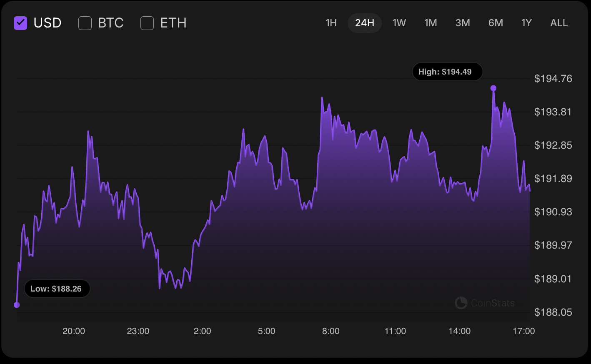The width and height of the screenshot is (591, 364).
Task: View the 1Y price chart
Action: pyautogui.click(x=526, y=23)
